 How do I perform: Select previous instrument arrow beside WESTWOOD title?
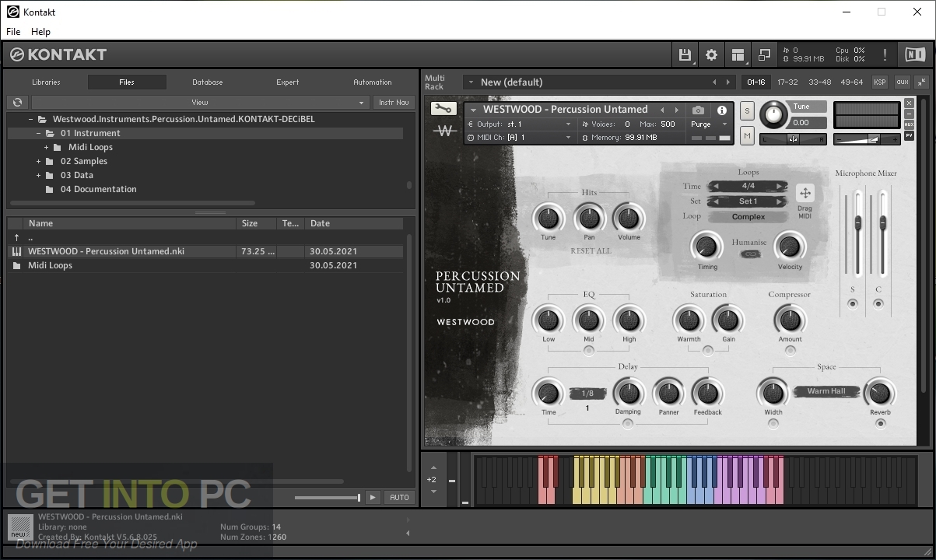pyautogui.click(x=663, y=110)
